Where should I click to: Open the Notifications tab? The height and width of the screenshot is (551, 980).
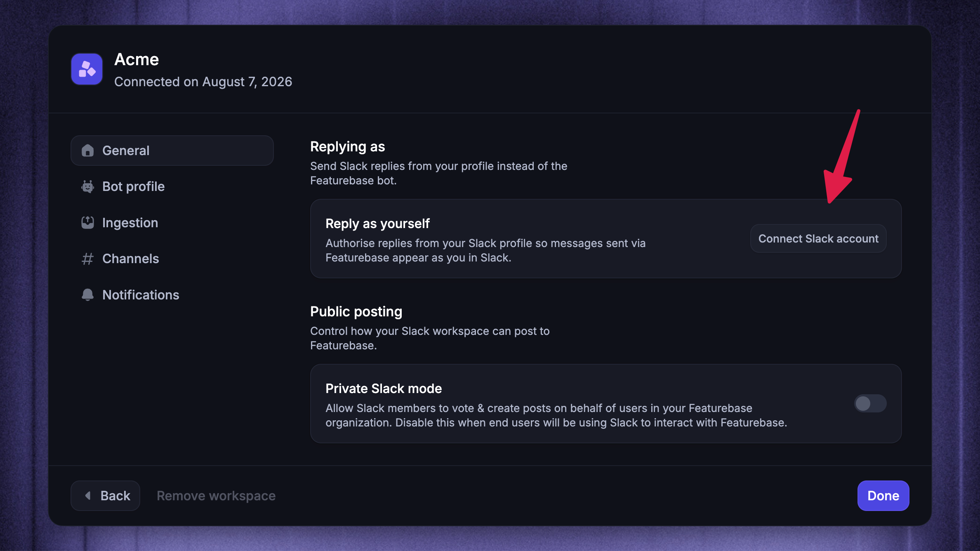(172, 295)
